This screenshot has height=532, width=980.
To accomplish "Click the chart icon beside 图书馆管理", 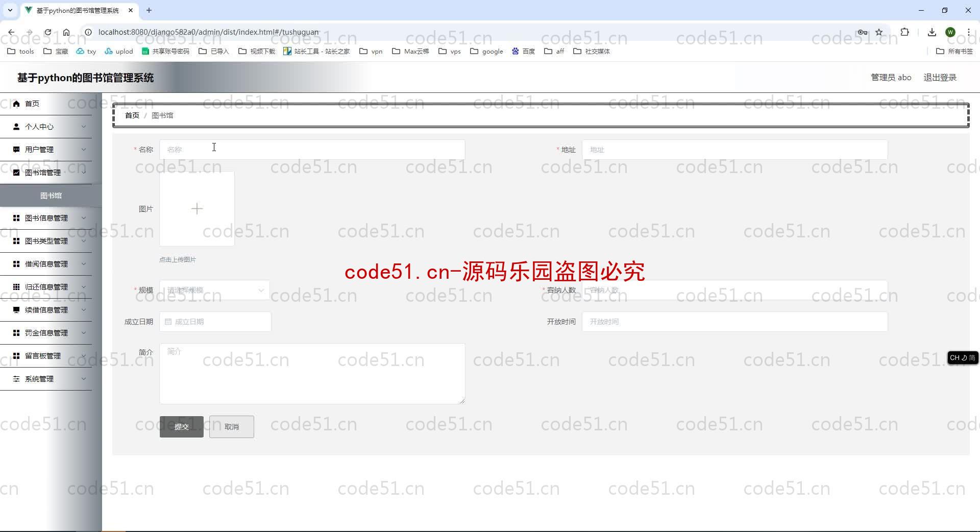I will click(x=16, y=173).
